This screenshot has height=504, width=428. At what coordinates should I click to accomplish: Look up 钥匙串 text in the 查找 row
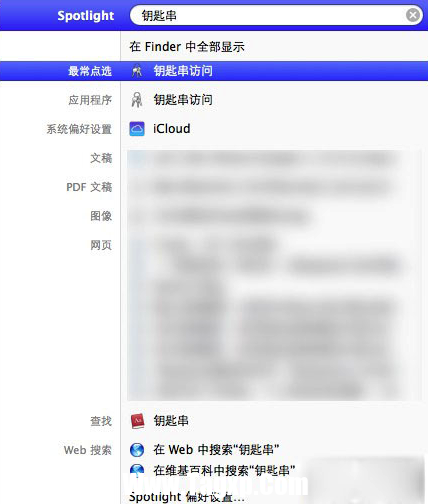(171, 421)
